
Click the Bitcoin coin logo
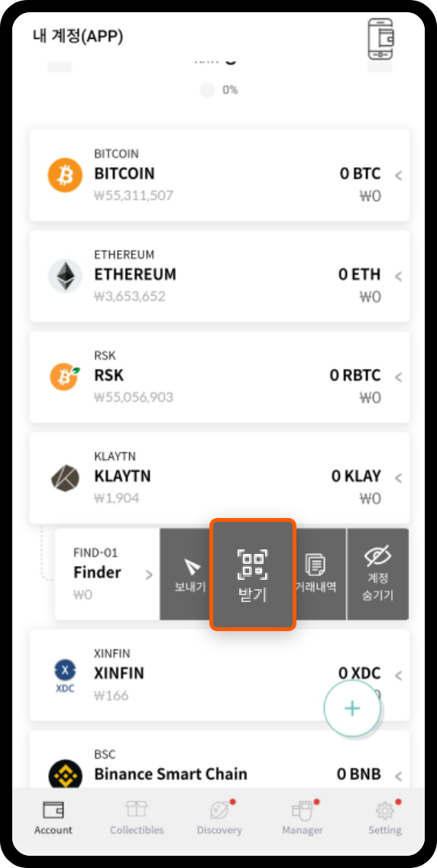pos(65,175)
